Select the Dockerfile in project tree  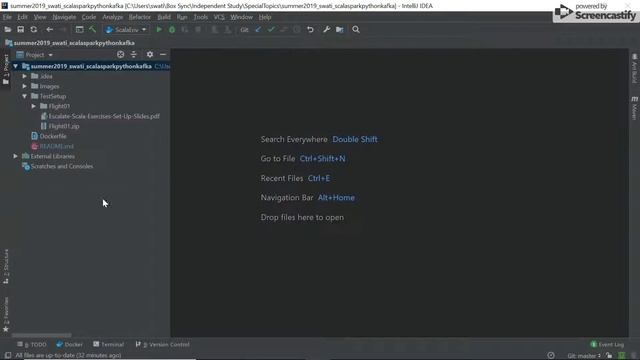pos(49,136)
